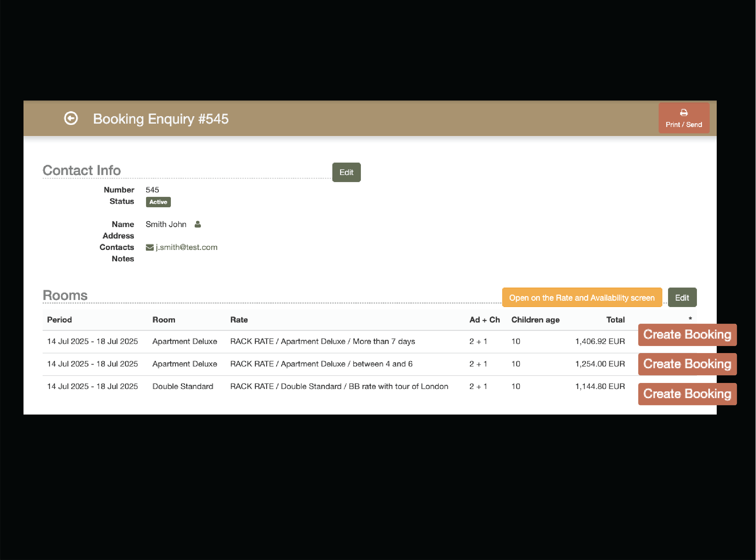Edit the Rooms section
The height and width of the screenshot is (560, 756).
682,298
